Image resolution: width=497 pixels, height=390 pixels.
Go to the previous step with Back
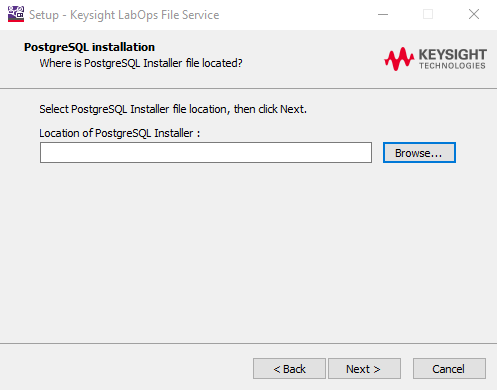(x=289, y=369)
